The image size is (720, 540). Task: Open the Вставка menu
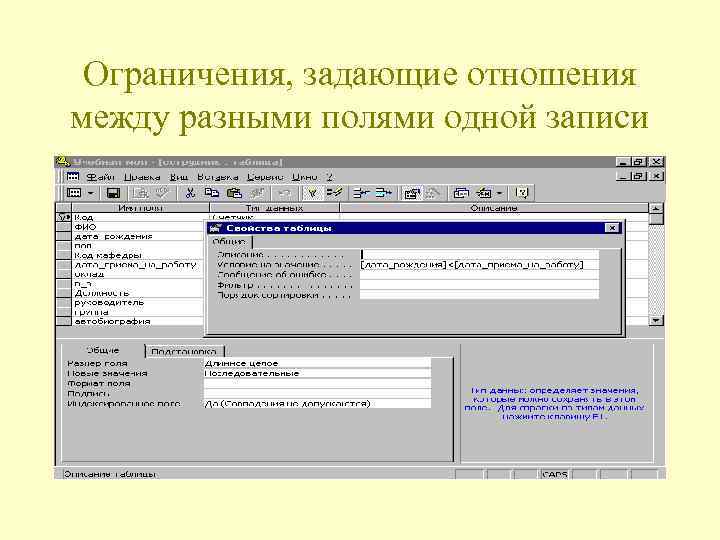(x=218, y=177)
